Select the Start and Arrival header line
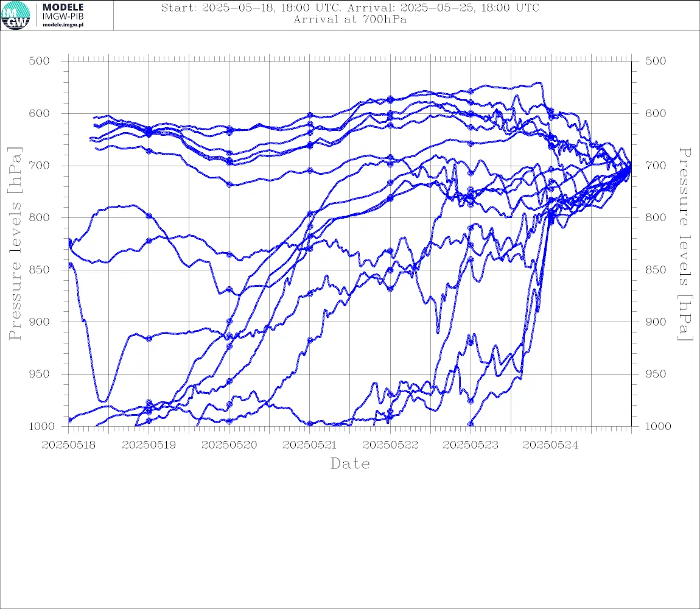 pyautogui.click(x=350, y=7)
